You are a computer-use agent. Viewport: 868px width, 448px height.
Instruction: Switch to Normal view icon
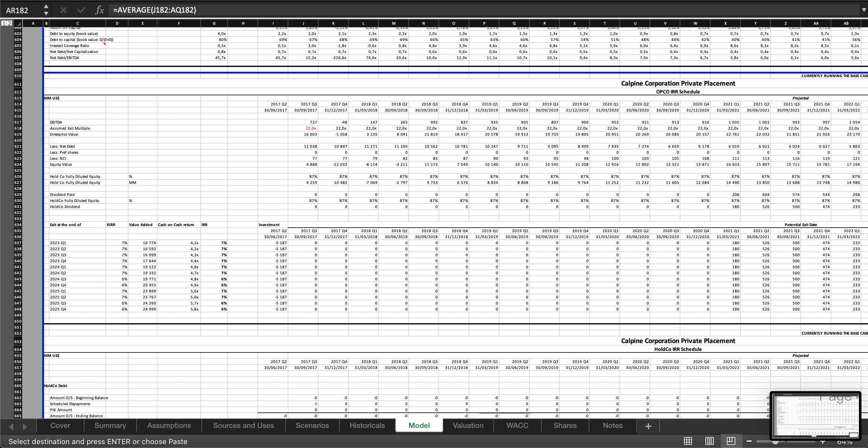point(688,441)
